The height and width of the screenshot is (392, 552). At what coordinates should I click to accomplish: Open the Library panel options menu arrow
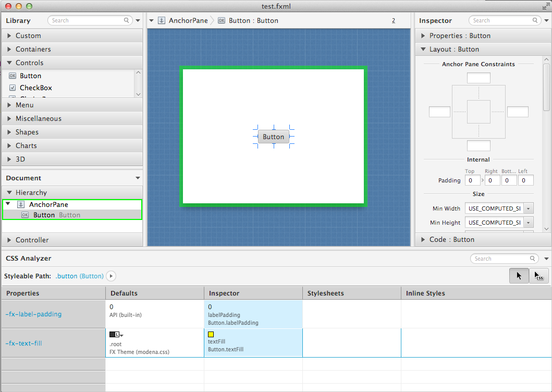138,21
